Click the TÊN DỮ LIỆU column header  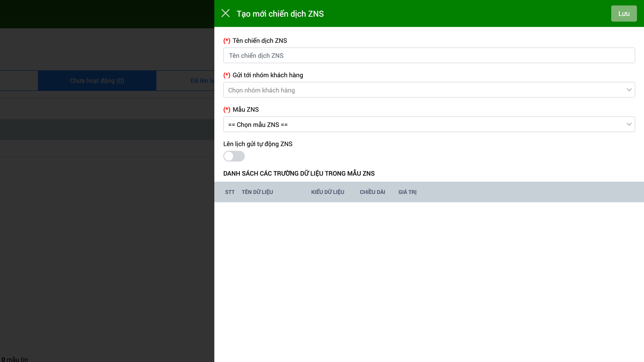[257, 192]
